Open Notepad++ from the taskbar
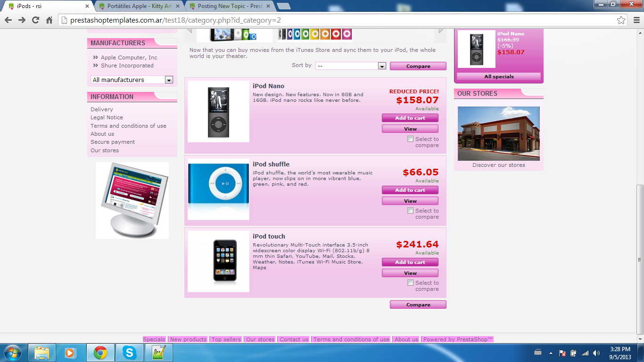The height and width of the screenshot is (362, 644). click(x=158, y=353)
